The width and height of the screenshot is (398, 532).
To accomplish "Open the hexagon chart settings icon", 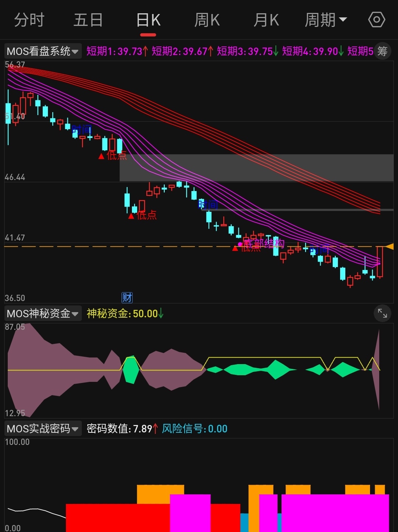I will pyautogui.click(x=377, y=20).
